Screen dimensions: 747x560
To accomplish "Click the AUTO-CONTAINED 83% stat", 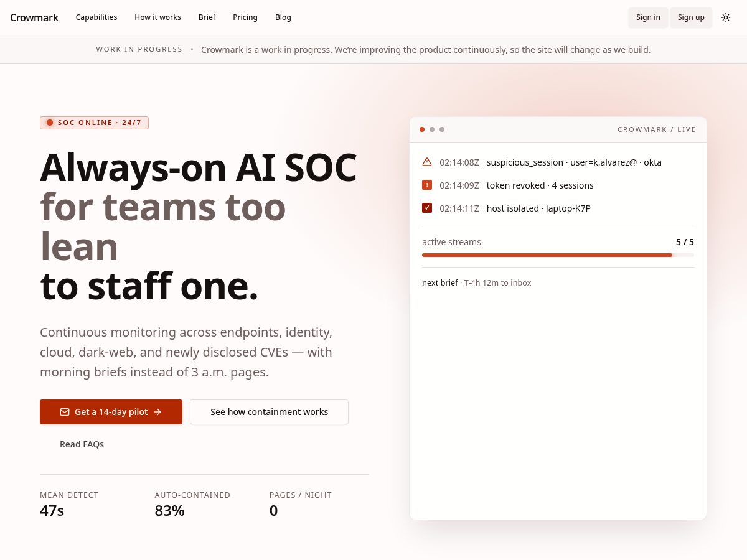I will pyautogui.click(x=192, y=505).
